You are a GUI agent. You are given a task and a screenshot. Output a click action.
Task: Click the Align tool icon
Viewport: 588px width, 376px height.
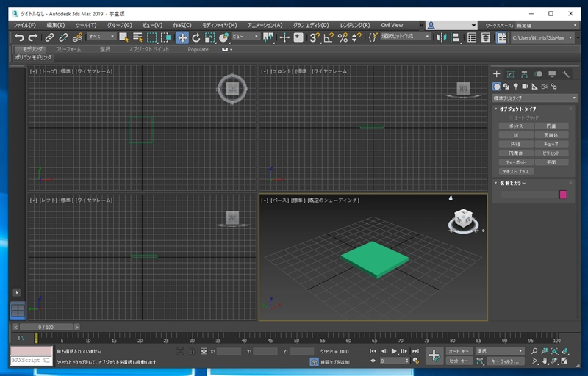point(455,37)
